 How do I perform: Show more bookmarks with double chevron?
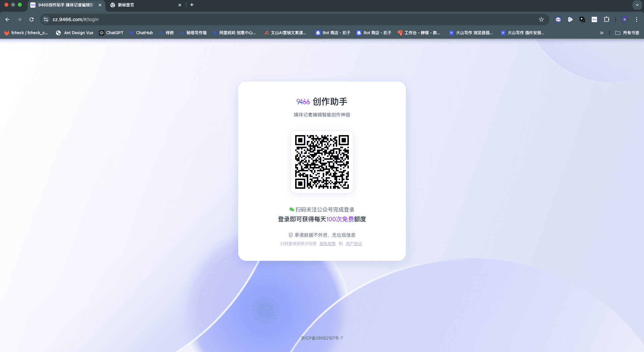pyautogui.click(x=602, y=33)
